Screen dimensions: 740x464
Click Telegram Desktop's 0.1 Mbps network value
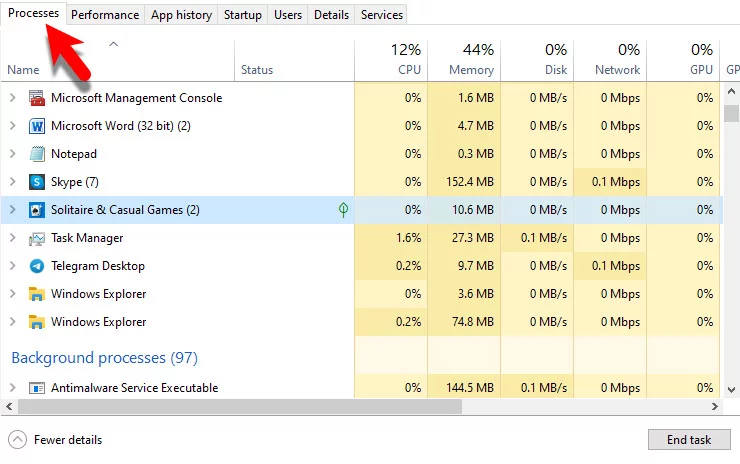(615, 266)
